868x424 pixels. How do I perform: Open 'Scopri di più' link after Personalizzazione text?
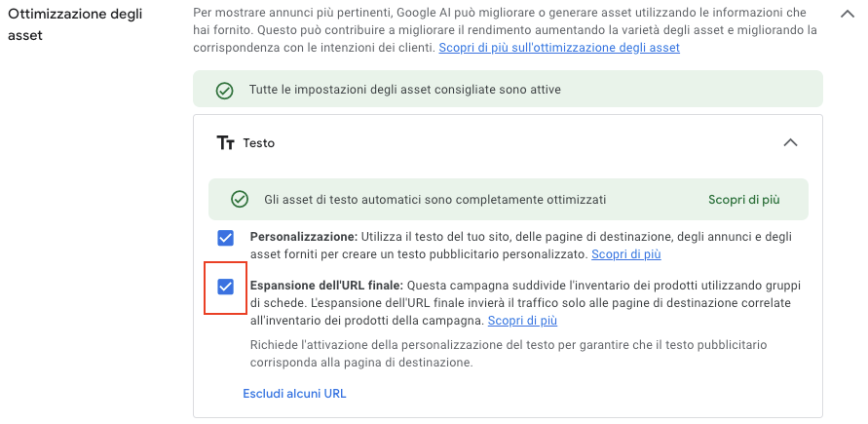pos(626,254)
